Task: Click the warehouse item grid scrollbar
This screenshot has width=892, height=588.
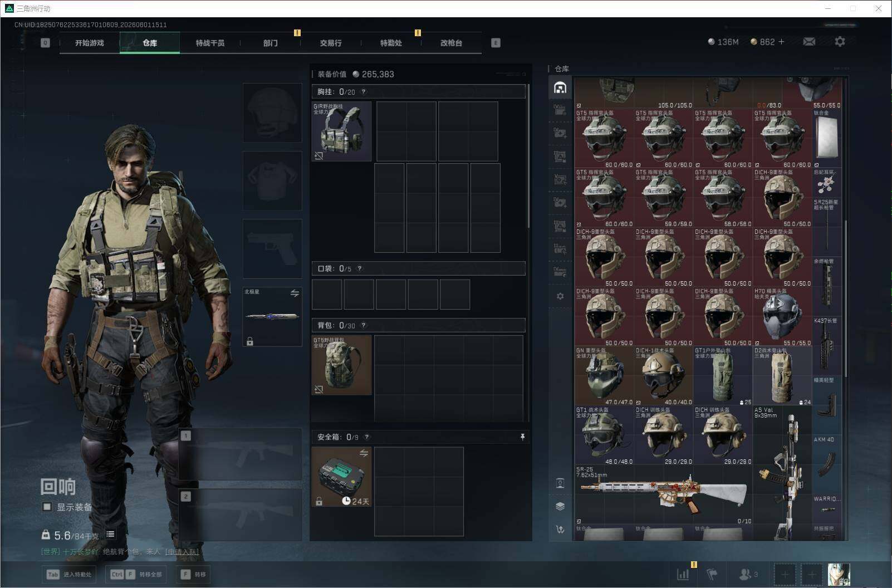Action: click(x=845, y=299)
